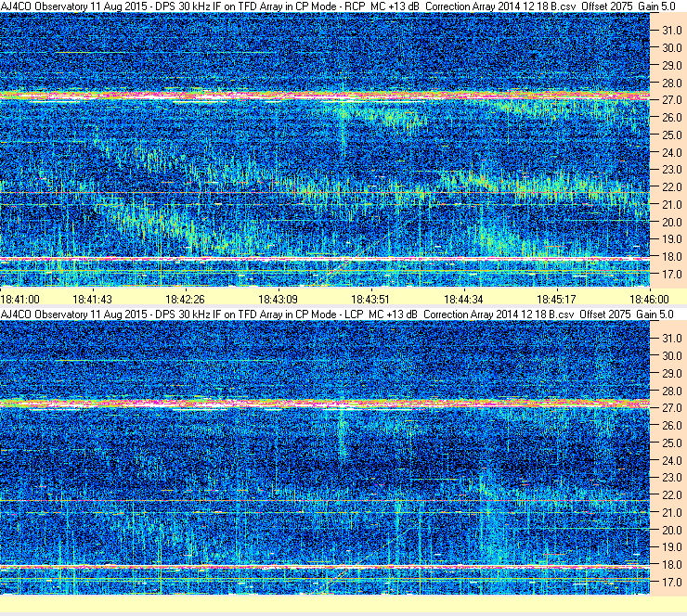Click the 31.0 frequency label in LCP panel
Viewport: 687px width, 616px height.
point(671,339)
